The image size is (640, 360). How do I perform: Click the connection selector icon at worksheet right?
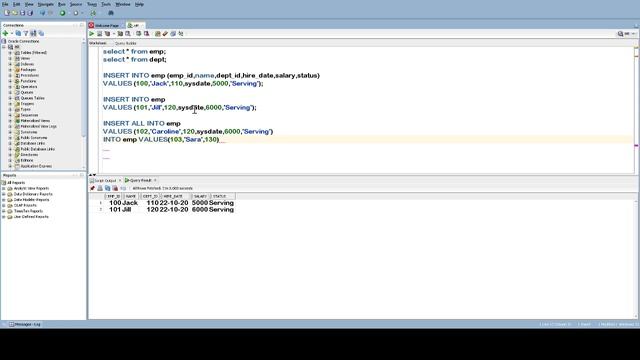(620, 34)
